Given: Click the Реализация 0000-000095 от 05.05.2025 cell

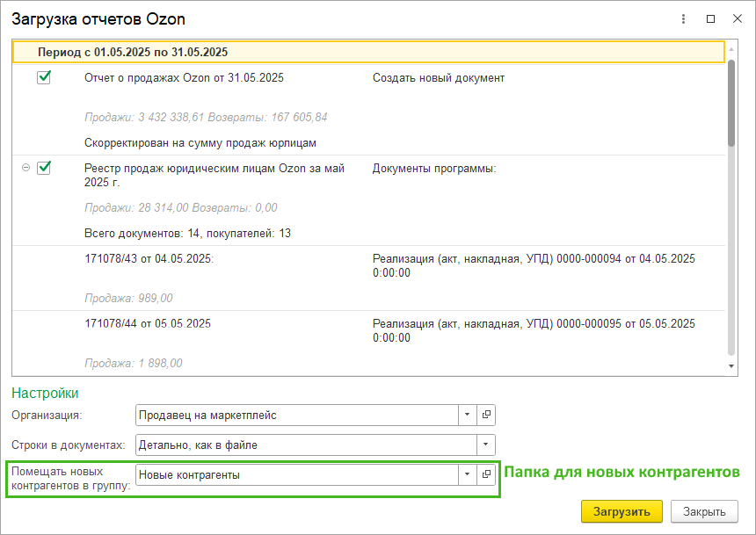Looking at the screenshot, I should [534, 330].
